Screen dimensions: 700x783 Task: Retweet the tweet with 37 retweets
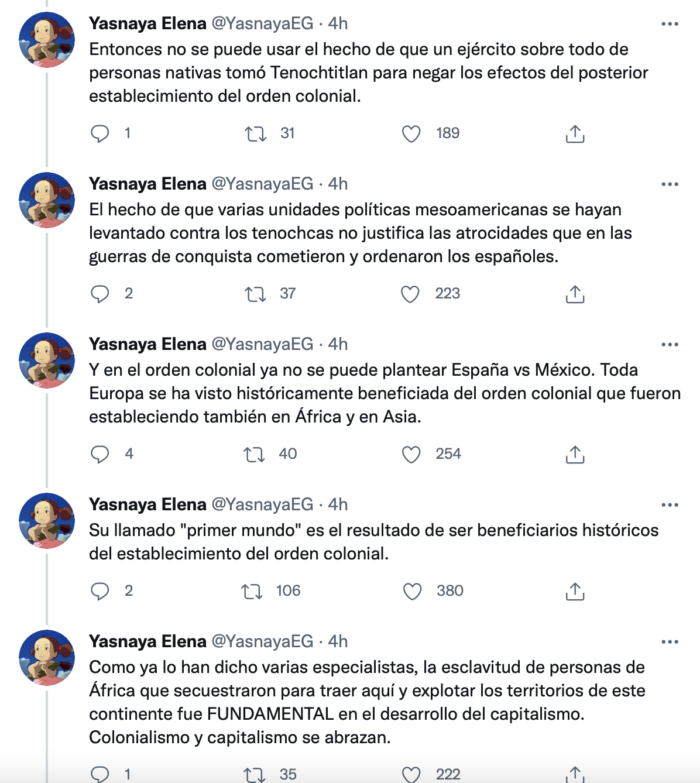point(255,293)
